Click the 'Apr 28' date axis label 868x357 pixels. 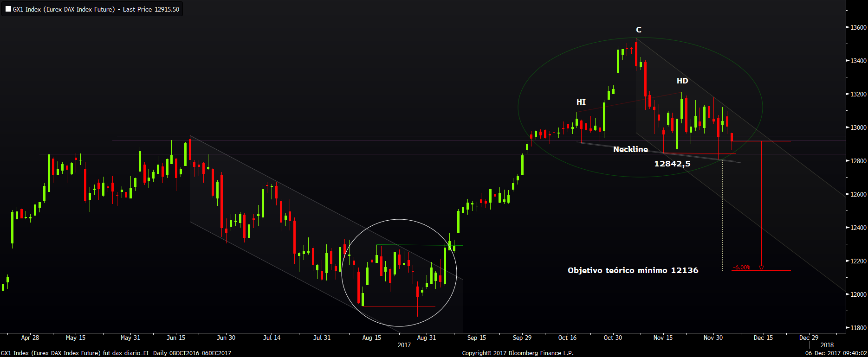tap(30, 338)
